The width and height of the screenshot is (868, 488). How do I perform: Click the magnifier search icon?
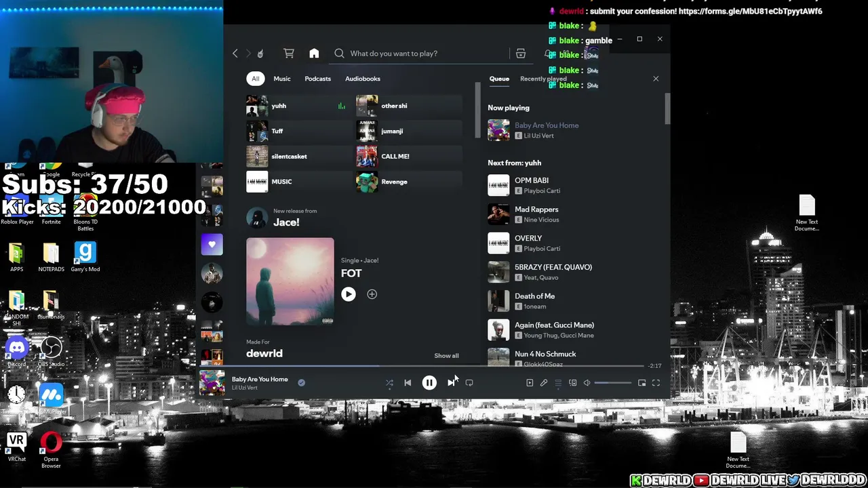339,54
